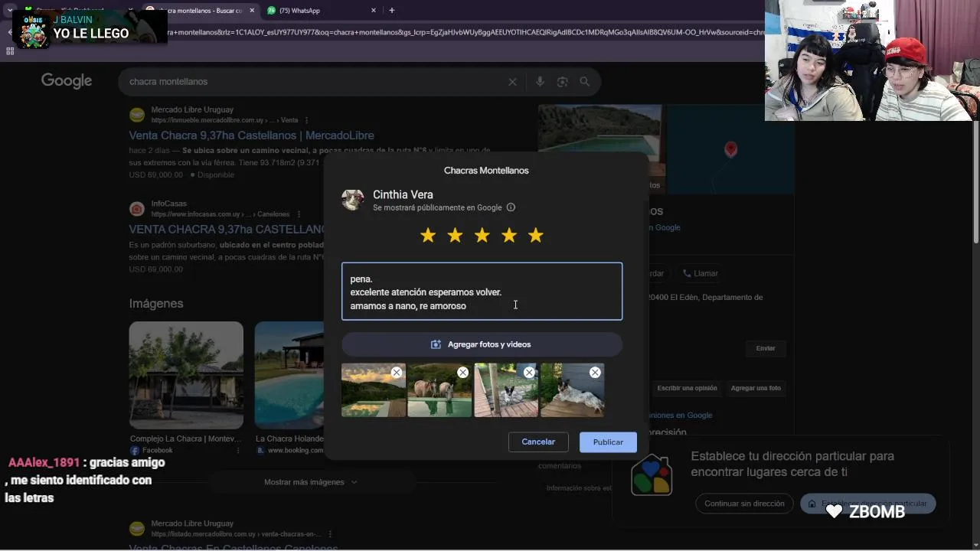Expand 'Mostrar más imágenes'
Screen dimensions: 980x551
pos(311,482)
